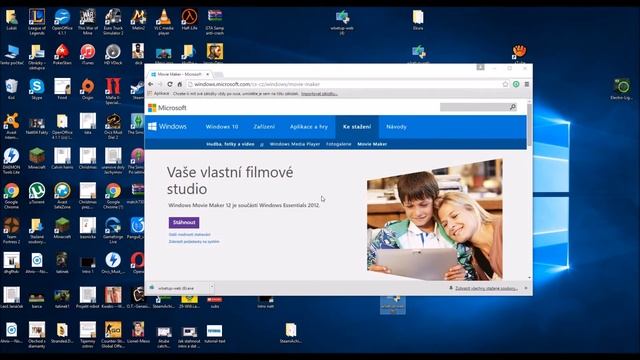Open Windows Media Player sub-navigation link
This screenshot has width=640, height=360.
pos(295,144)
